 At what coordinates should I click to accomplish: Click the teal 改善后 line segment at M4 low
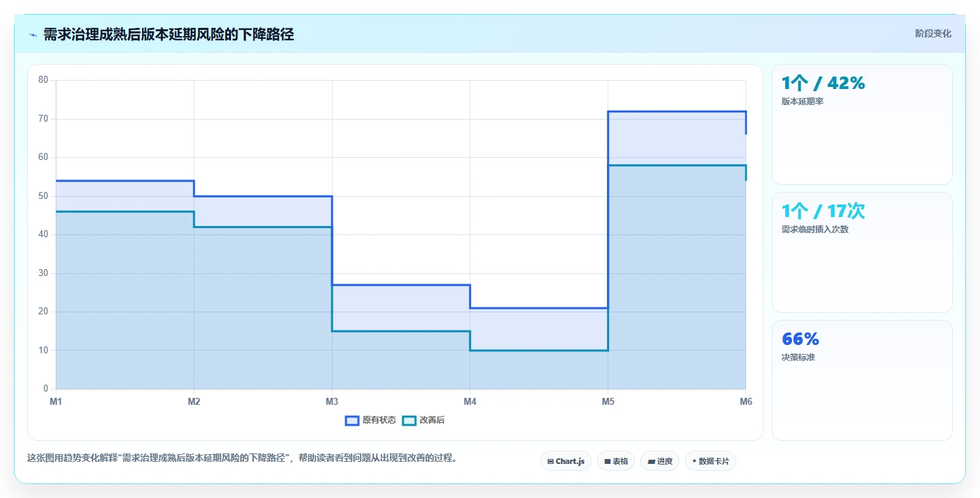[539, 351]
